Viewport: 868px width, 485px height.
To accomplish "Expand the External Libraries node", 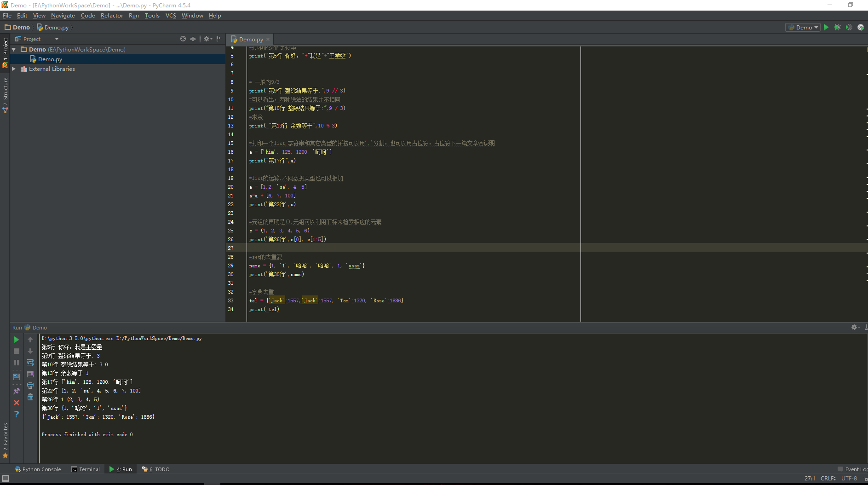I will coord(14,69).
